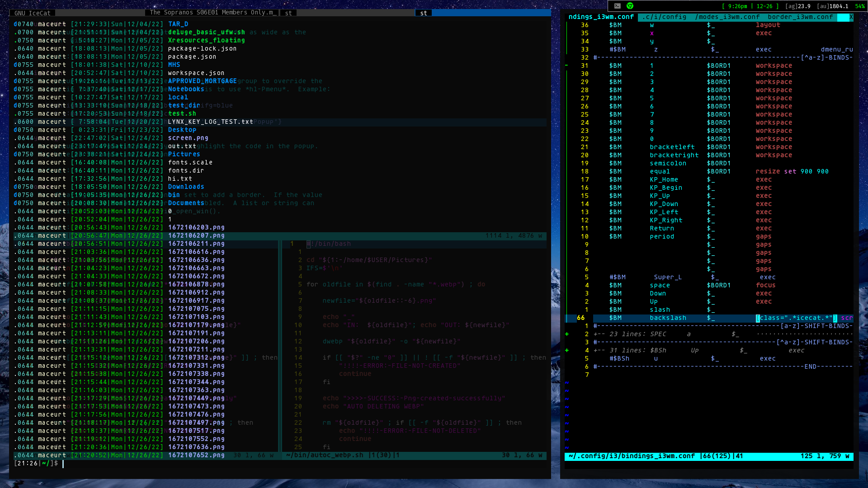
Task: Click the END comment line in vim
Action: 723,366
